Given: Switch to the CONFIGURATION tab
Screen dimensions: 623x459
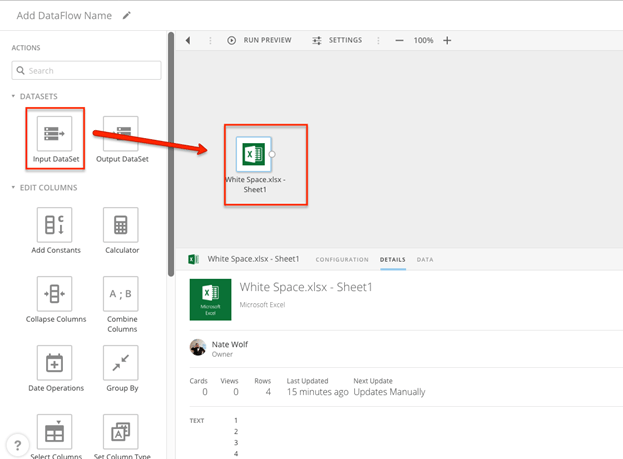Looking at the screenshot, I should click(x=342, y=260).
